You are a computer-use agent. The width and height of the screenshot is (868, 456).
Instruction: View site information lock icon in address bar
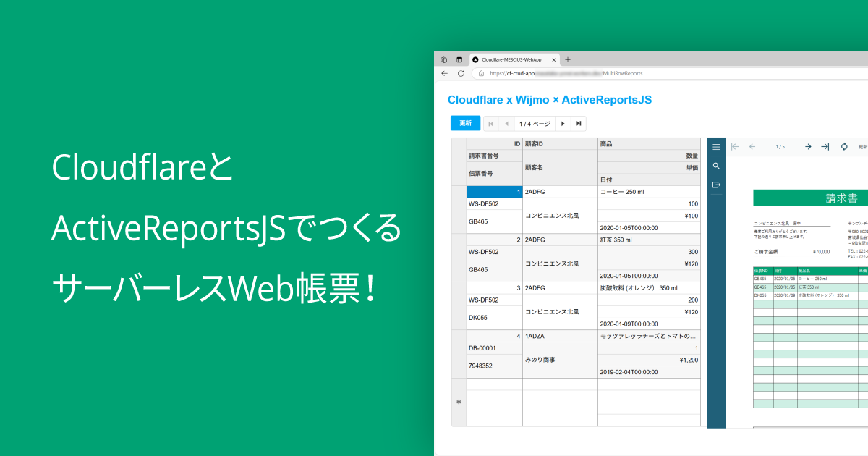[481, 73]
